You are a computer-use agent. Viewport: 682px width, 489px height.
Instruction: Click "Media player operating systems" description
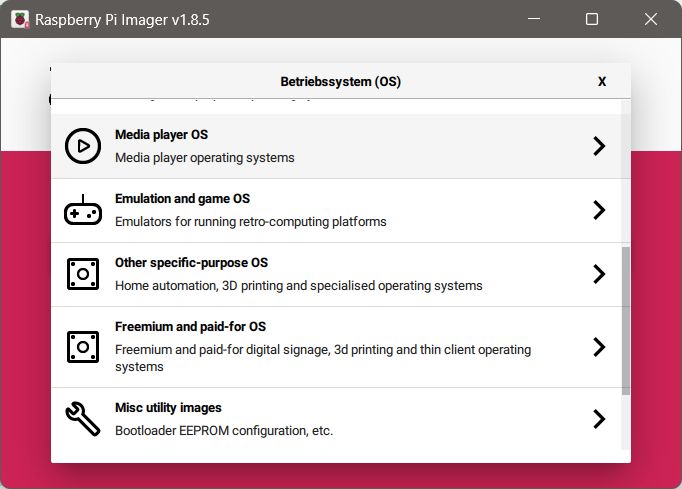(205, 157)
